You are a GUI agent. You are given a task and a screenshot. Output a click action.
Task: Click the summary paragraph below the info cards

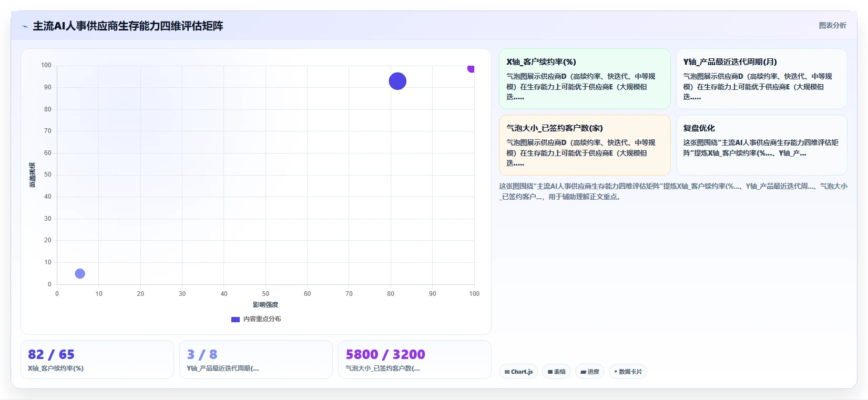tap(673, 191)
